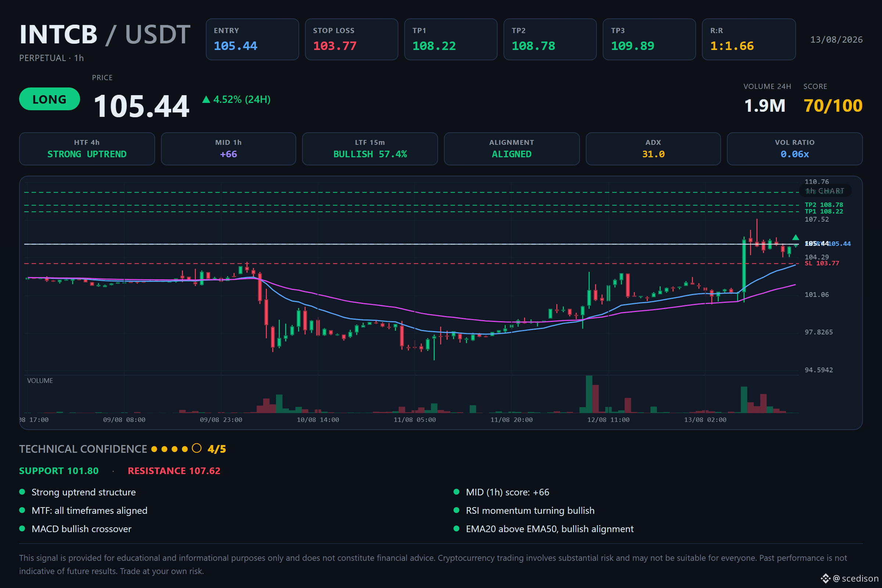Image resolution: width=882 pixels, height=588 pixels.
Task: Open the VOL RATIO 0.06x tile
Action: 795,149
